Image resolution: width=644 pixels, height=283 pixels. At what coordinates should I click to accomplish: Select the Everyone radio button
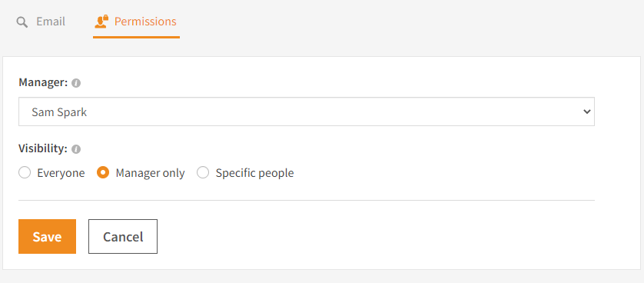pyautogui.click(x=25, y=173)
